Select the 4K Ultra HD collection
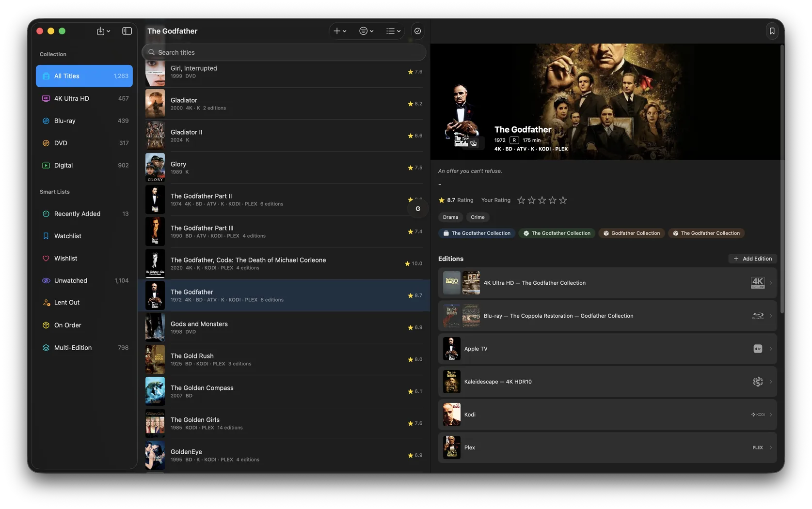This screenshot has width=812, height=509. pyautogui.click(x=84, y=98)
